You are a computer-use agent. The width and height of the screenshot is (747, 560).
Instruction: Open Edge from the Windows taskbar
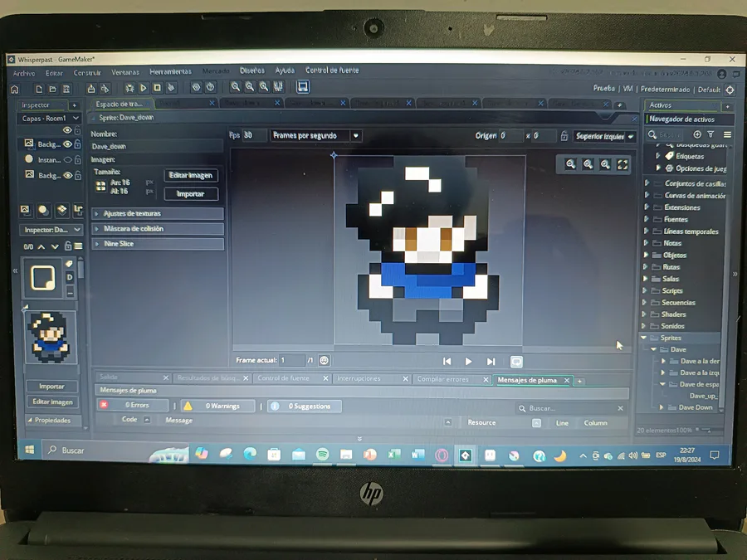[x=250, y=454]
